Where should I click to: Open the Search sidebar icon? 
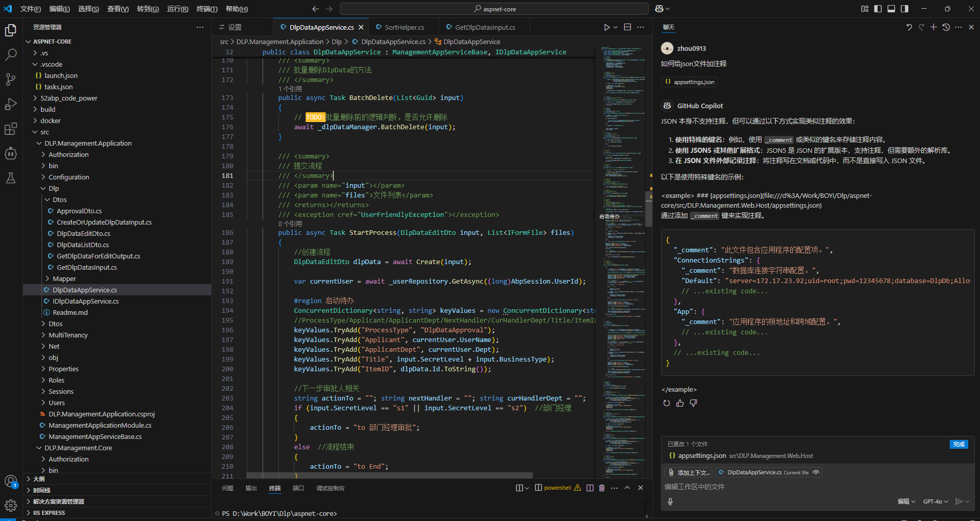pos(11,54)
